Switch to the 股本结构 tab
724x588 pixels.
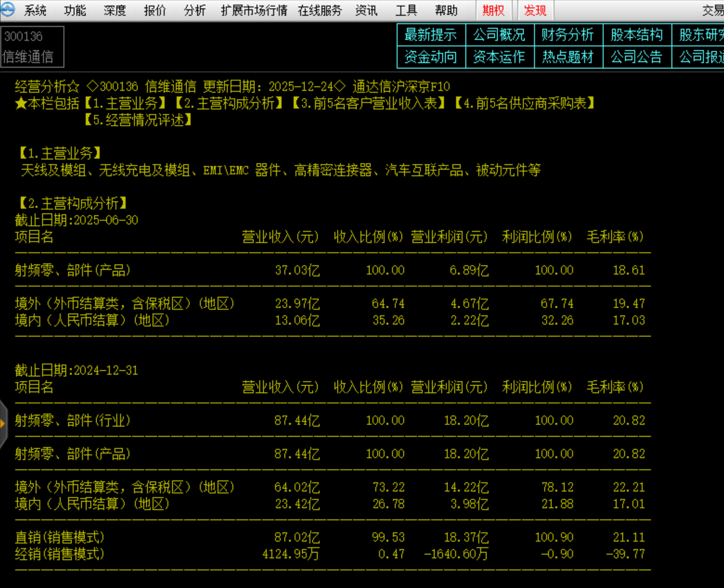click(636, 35)
